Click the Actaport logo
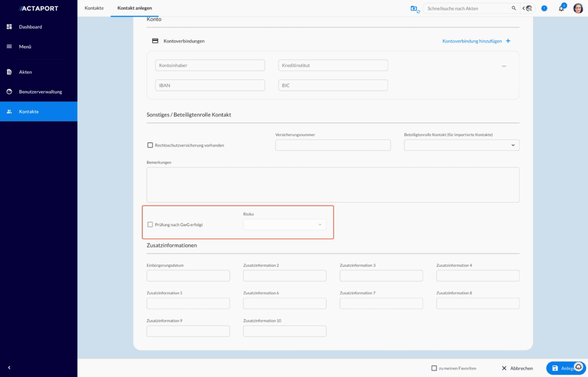The width and height of the screenshot is (588, 377). (38, 8)
